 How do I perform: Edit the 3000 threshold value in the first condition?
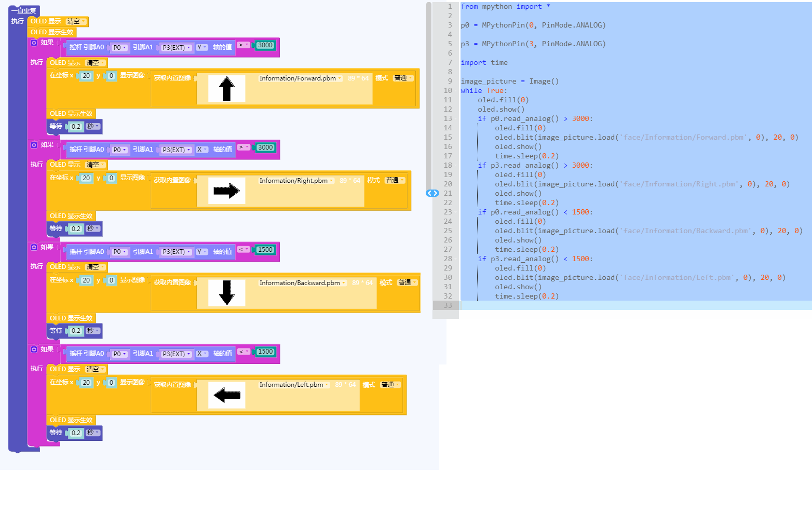(265, 45)
